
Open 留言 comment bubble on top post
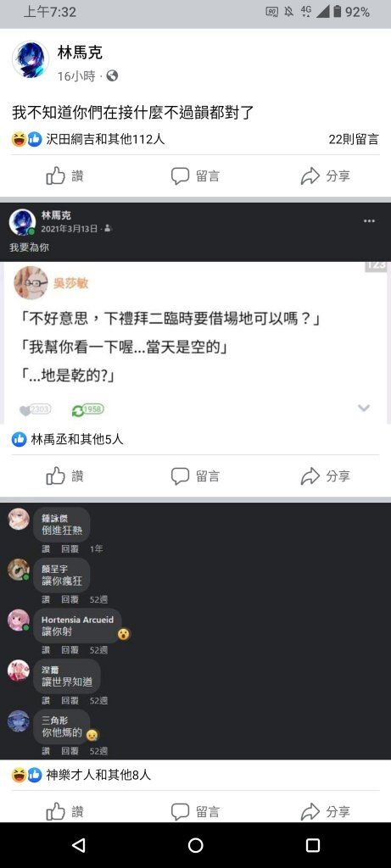click(180, 176)
